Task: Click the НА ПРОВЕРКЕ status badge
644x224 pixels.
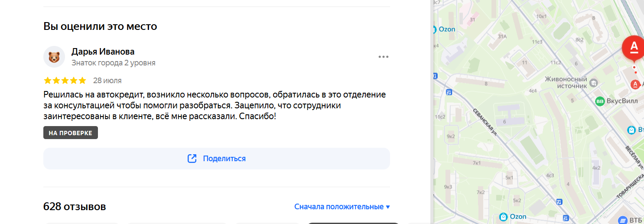Action: point(71,133)
